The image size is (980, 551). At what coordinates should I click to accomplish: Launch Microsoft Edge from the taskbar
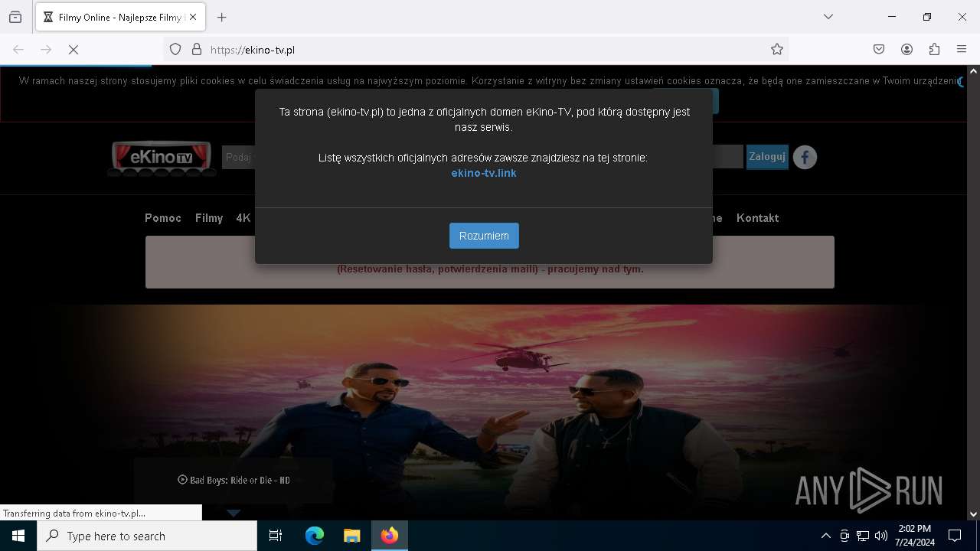coord(315,536)
